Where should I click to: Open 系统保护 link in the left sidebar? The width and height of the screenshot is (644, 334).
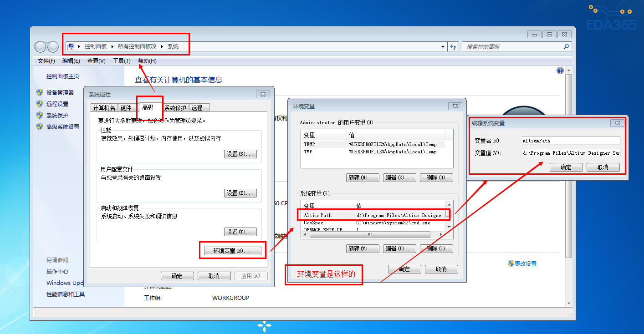[x=57, y=115]
